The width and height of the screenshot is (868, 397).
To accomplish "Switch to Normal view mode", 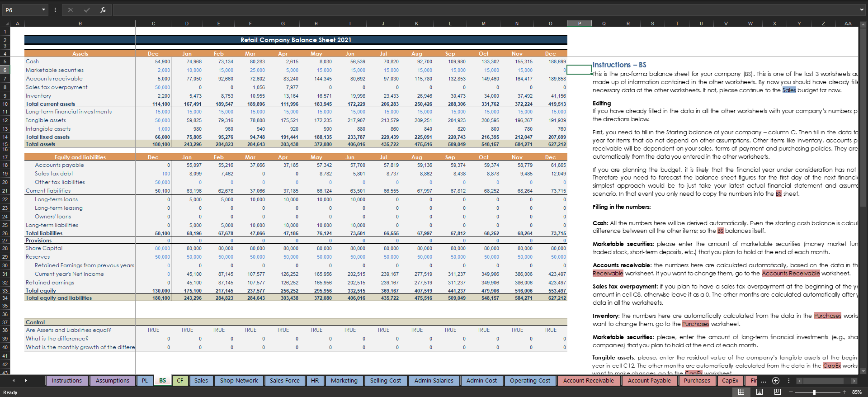I will tap(741, 392).
